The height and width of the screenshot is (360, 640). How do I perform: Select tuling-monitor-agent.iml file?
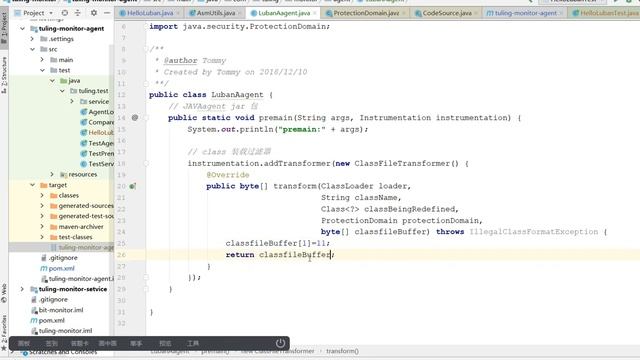pos(77,279)
